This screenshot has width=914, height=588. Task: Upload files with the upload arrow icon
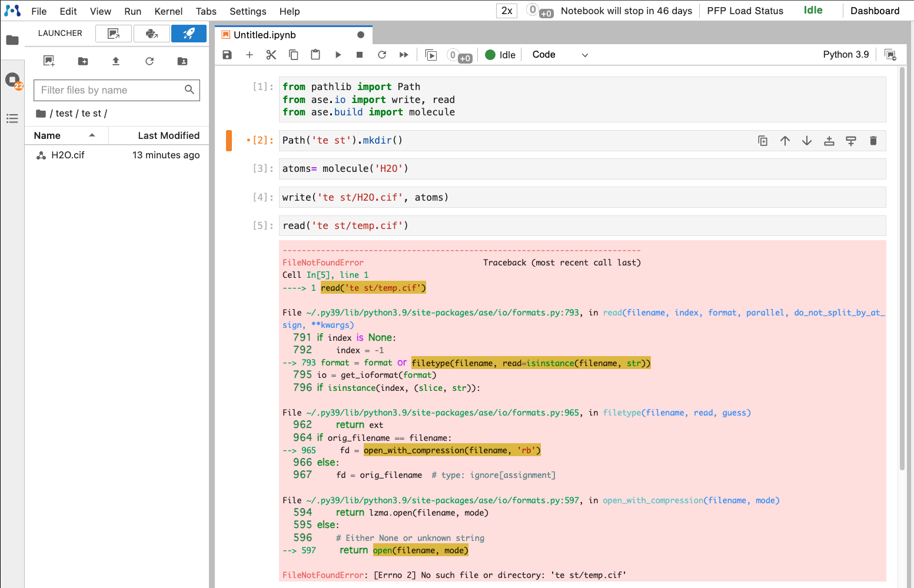116,61
